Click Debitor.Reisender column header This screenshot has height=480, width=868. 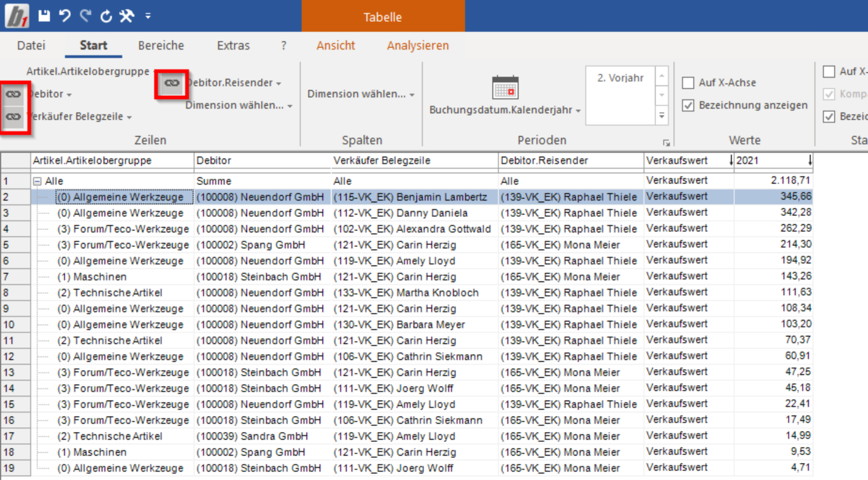pos(571,161)
